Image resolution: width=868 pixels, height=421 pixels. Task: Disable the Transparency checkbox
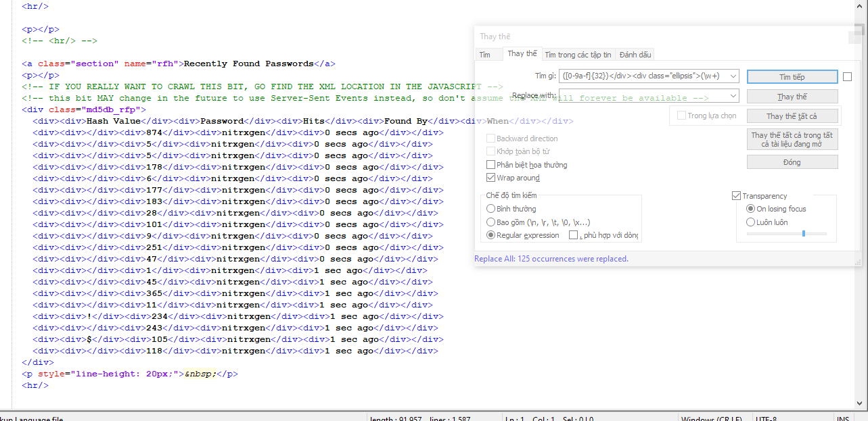pos(737,196)
